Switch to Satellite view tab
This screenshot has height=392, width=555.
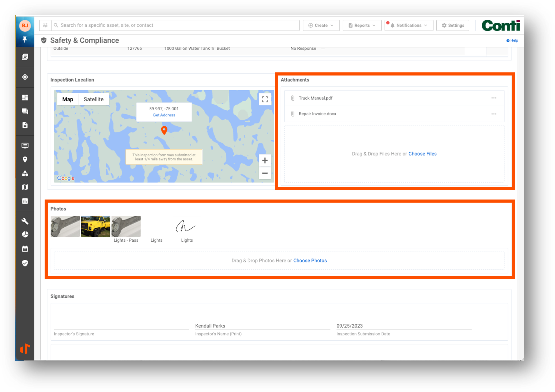(x=94, y=99)
